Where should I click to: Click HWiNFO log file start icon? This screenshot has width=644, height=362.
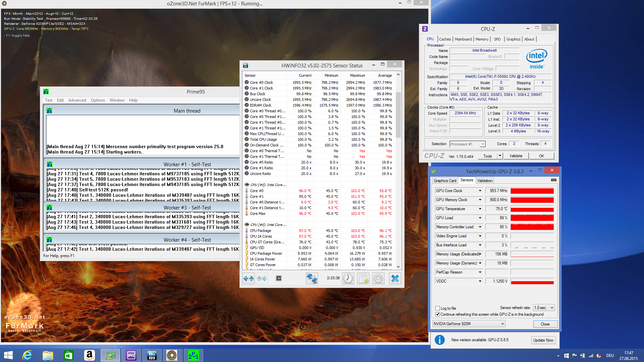click(x=363, y=278)
